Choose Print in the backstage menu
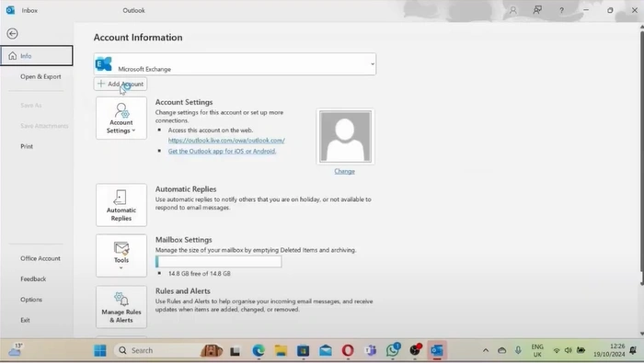The width and height of the screenshot is (644, 363). tap(27, 146)
